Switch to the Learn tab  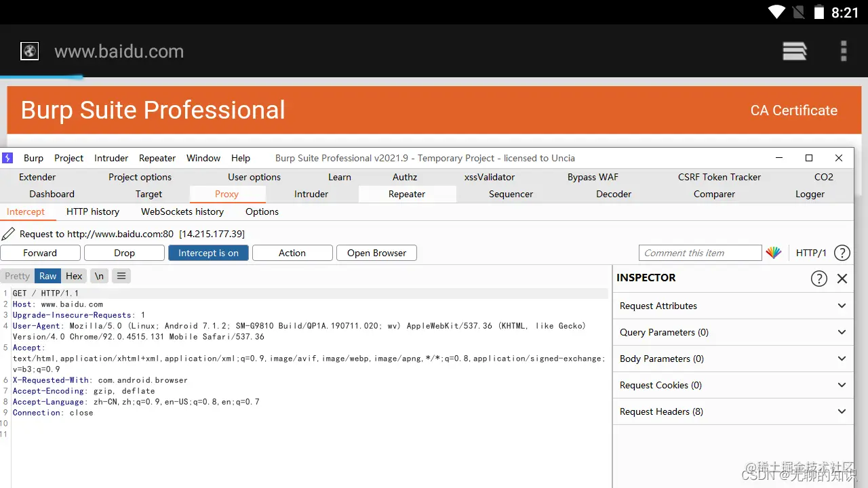pyautogui.click(x=340, y=177)
